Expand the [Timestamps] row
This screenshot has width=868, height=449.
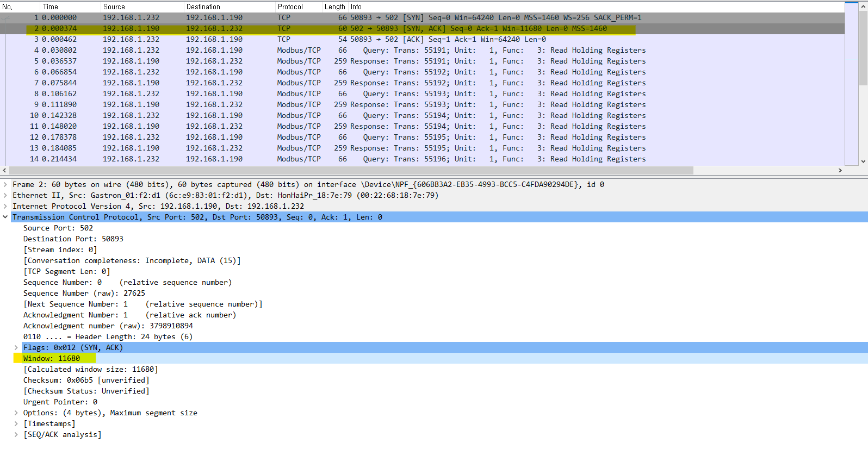[16, 423]
